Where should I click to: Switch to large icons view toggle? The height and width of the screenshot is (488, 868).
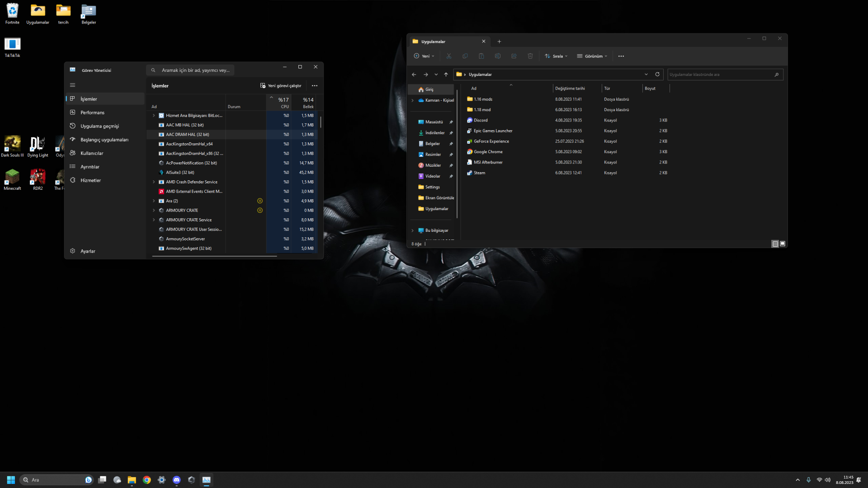pos(783,244)
